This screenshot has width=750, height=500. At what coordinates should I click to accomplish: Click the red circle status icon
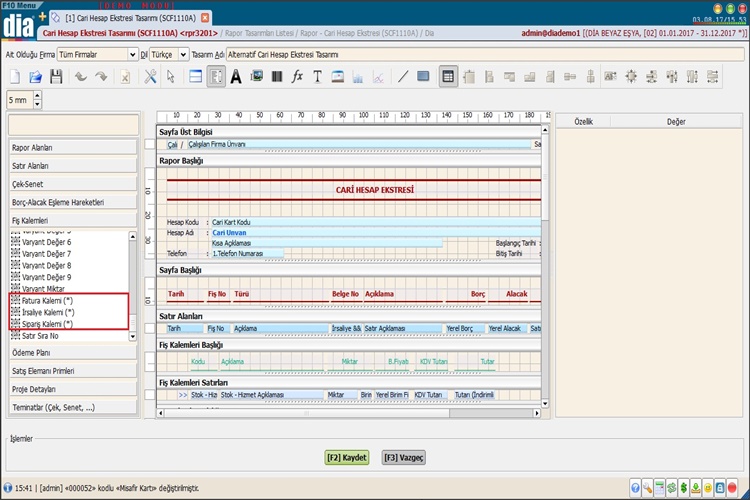[x=732, y=488]
